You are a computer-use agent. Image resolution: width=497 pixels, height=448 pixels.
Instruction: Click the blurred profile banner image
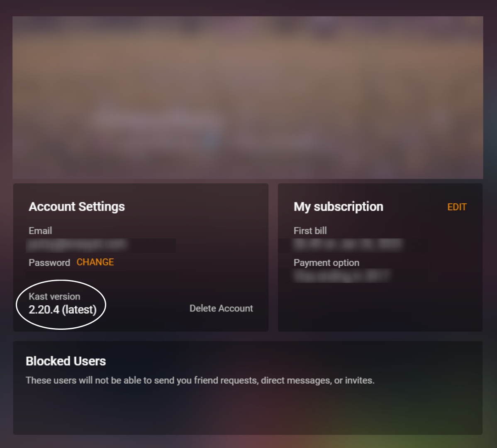tap(248, 66)
